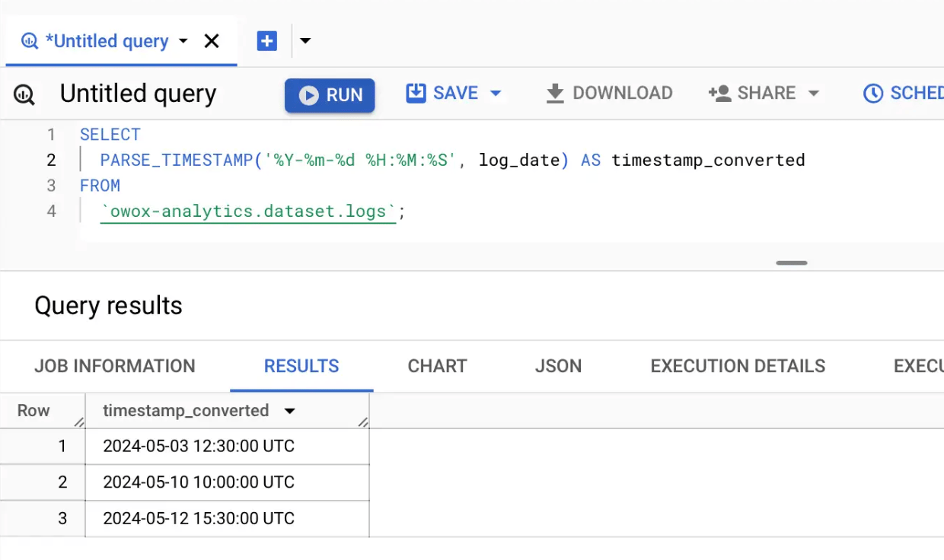
Task: Switch to the RESULTS tab
Action: click(301, 366)
